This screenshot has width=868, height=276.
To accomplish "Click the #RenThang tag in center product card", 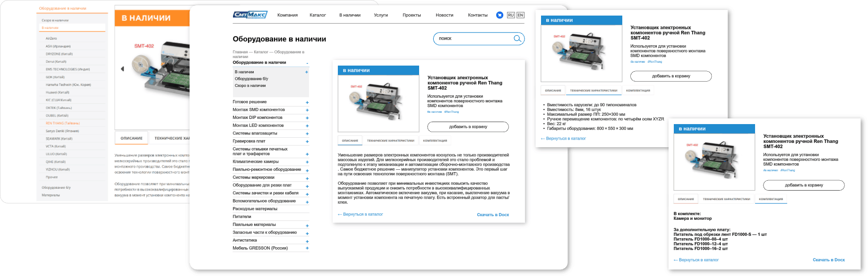I will [x=452, y=112].
